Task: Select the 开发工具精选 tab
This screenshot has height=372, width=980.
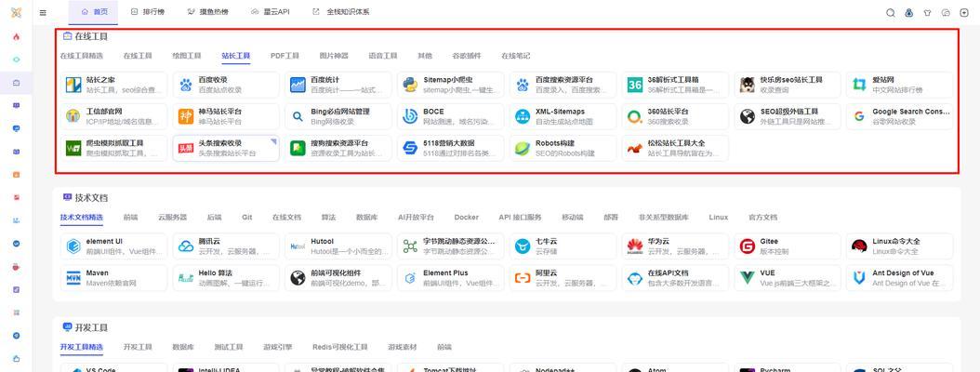Action: click(x=82, y=347)
